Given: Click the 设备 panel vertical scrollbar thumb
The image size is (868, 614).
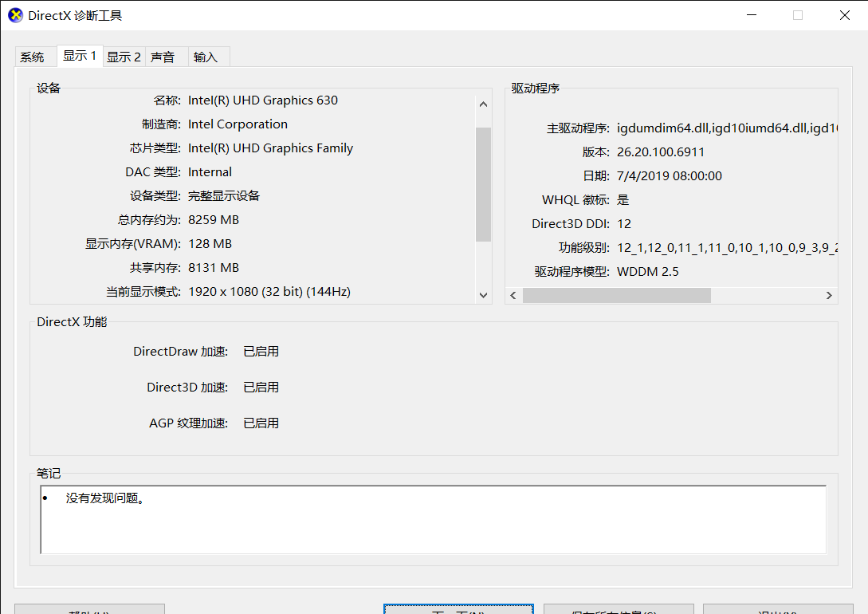Looking at the screenshot, I should pos(483,184).
